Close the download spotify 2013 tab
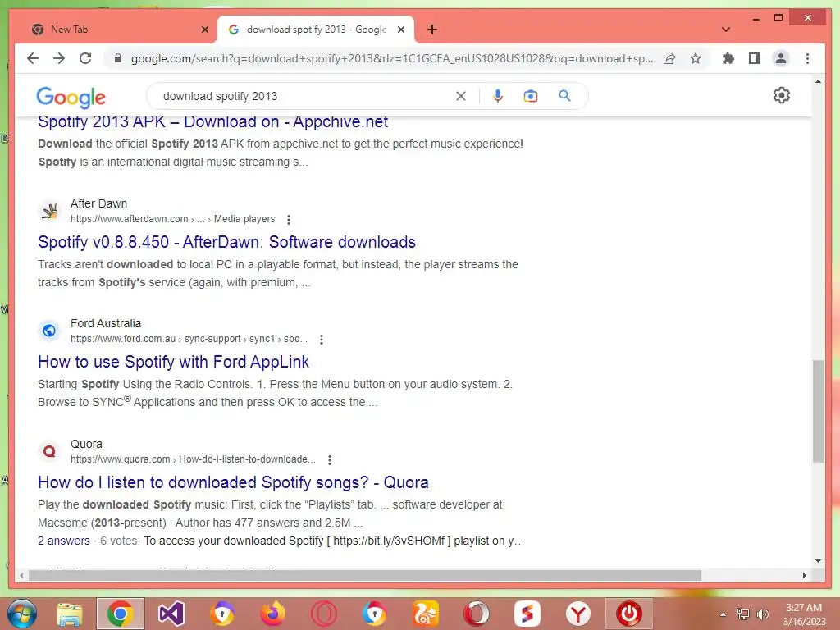840x630 pixels. tap(400, 30)
